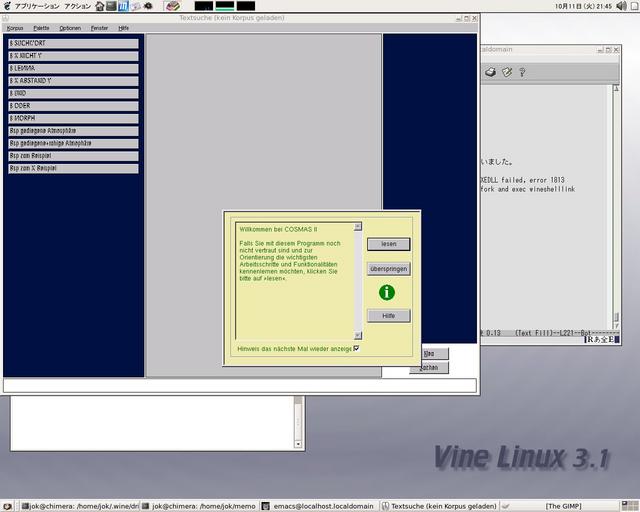Open the Korpus menu
640x512 pixels.
coord(15,28)
